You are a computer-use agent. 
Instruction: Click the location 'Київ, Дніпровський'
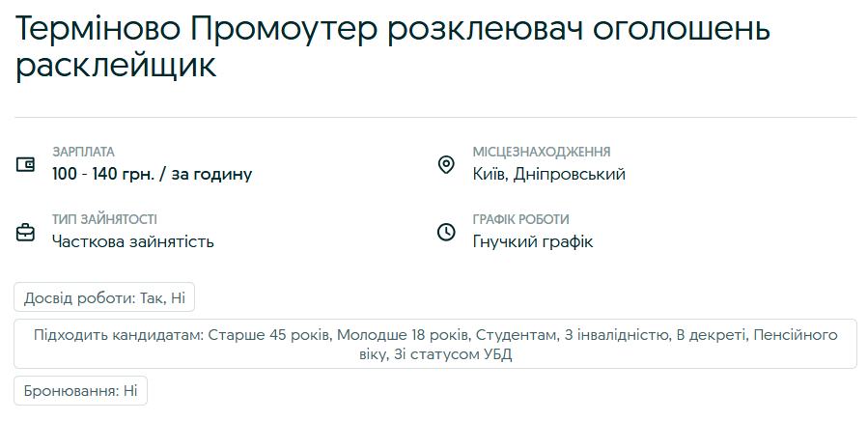549,174
